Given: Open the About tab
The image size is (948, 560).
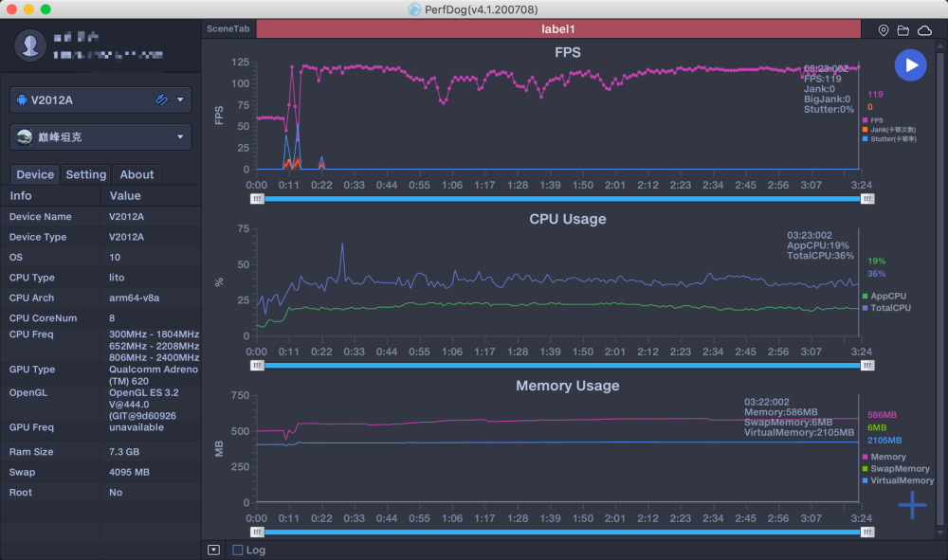Looking at the screenshot, I should pos(137,174).
